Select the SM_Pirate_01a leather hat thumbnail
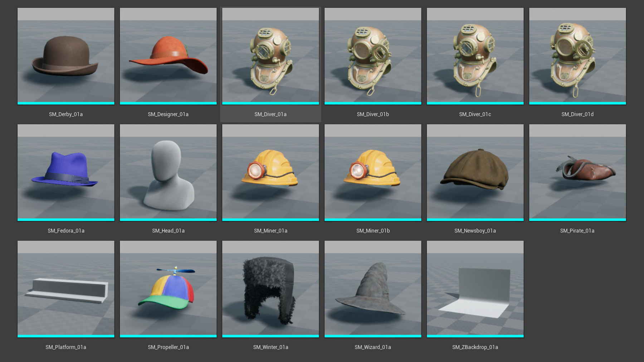The width and height of the screenshot is (644, 362). (577, 172)
